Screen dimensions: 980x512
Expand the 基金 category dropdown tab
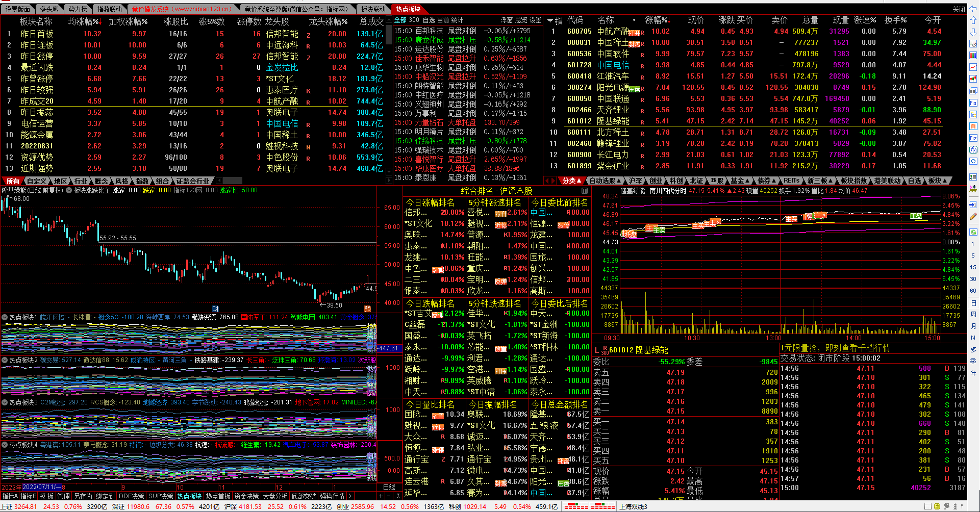coord(740,181)
